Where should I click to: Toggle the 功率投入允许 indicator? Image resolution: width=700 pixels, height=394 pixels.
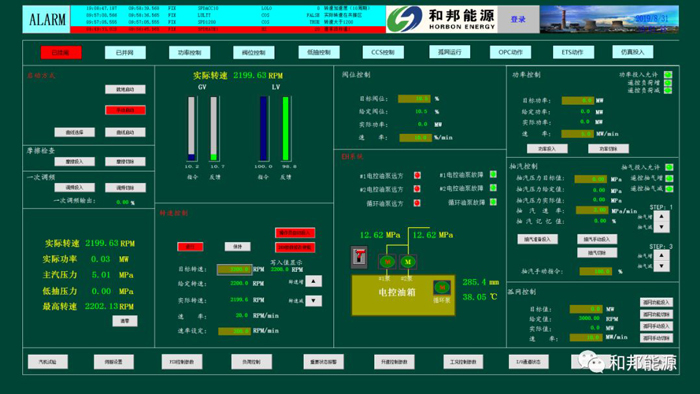668,75
